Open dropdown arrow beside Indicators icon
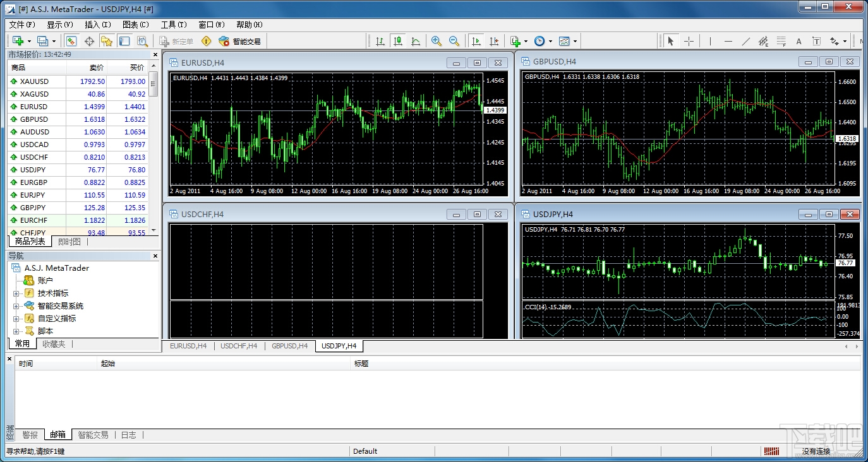 (x=526, y=42)
